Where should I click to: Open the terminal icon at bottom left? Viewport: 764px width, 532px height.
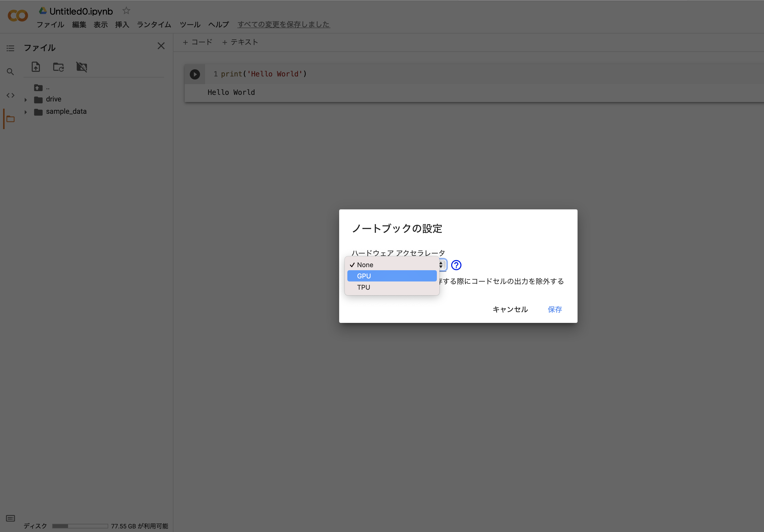point(10,518)
